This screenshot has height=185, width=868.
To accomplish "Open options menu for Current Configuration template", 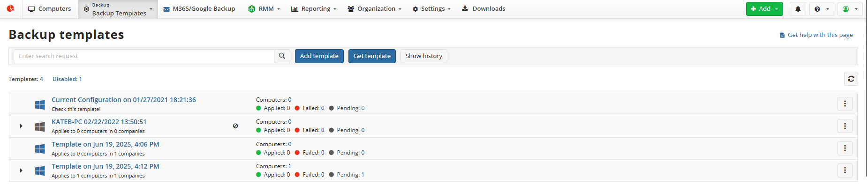I will pyautogui.click(x=845, y=104).
